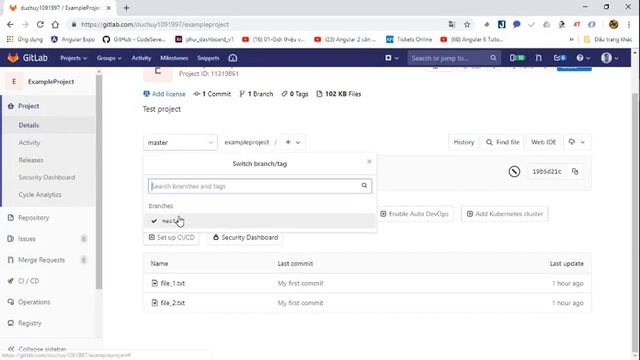This screenshot has width=640, height=360.
Task: Open the Chrome menu three dots
Action: coord(629,24)
